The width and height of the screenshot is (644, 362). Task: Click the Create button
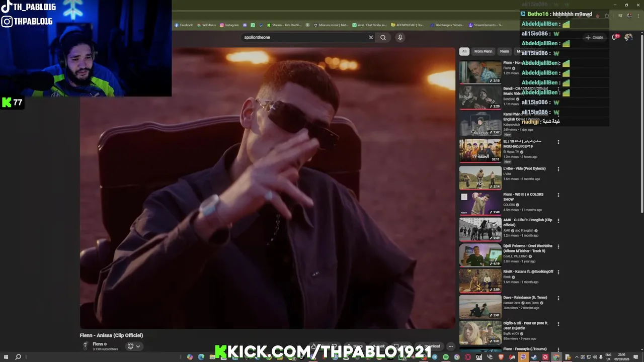pos(594,37)
